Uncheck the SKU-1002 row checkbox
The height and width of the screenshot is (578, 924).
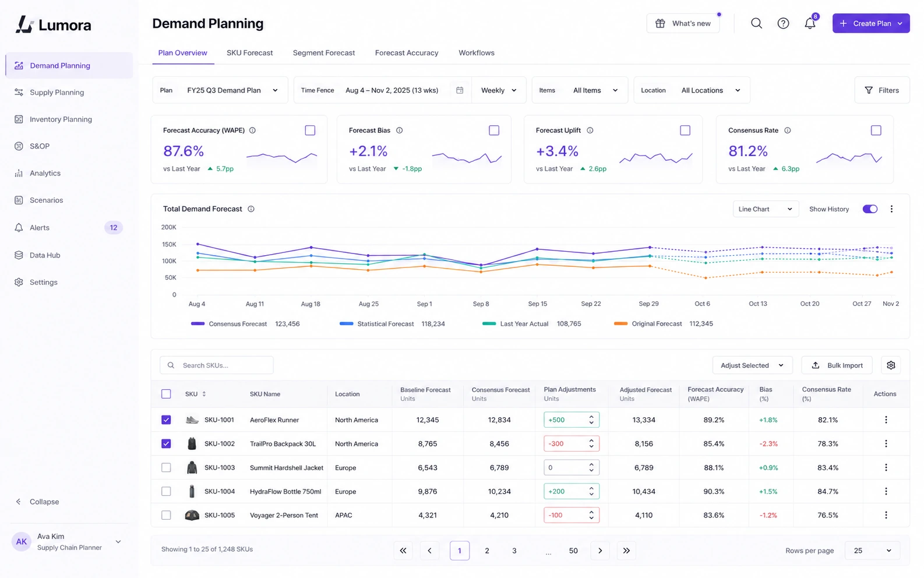point(166,444)
